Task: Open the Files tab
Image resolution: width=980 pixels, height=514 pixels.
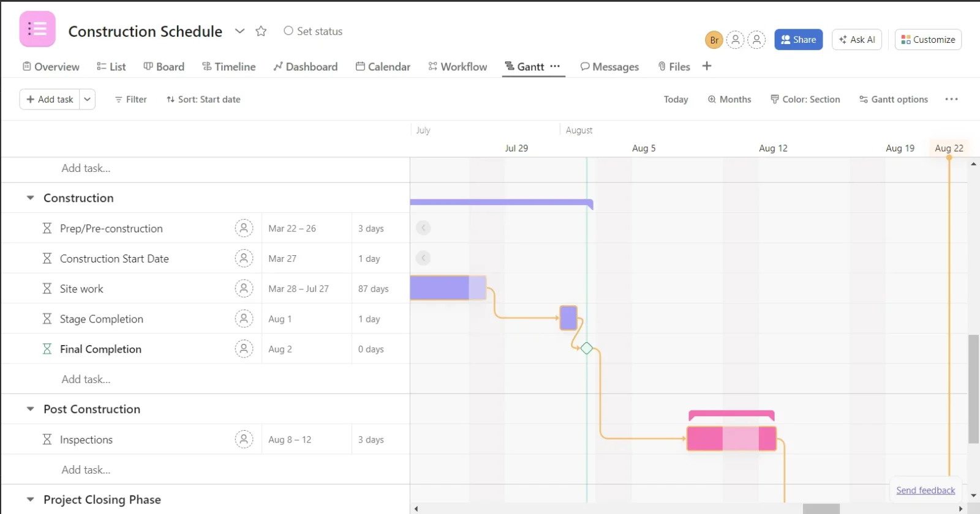Action: click(x=674, y=67)
